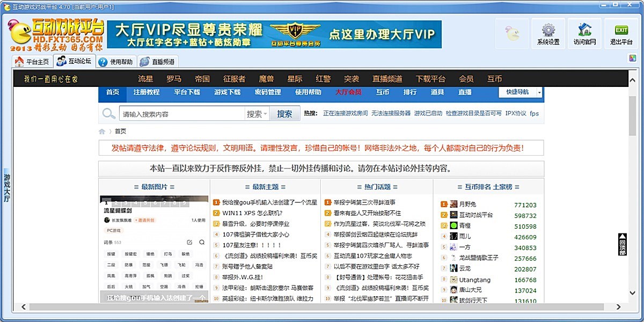Open the 游戏大厅 vertical sidebar panel
Viewport: 644px width, 322px height.
6,188
